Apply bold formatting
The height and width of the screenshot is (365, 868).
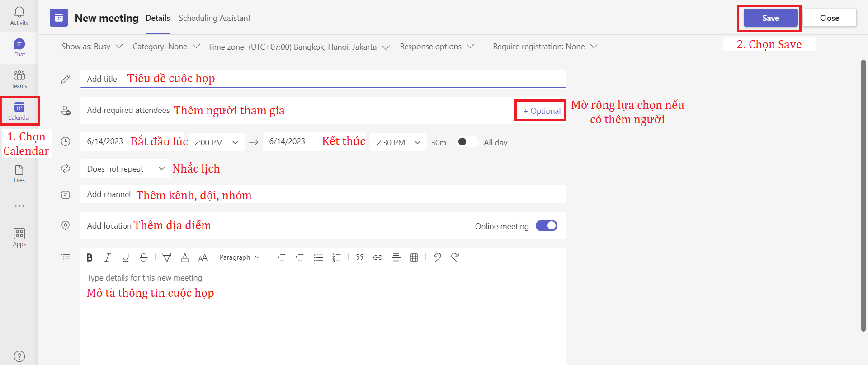click(90, 257)
